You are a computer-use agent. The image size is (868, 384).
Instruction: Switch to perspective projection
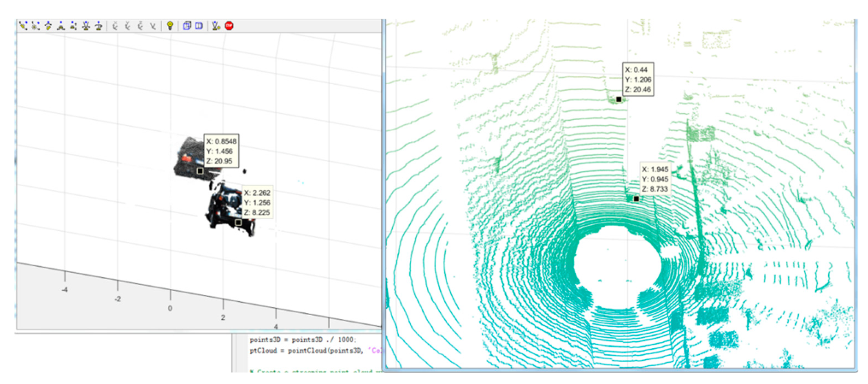(198, 26)
